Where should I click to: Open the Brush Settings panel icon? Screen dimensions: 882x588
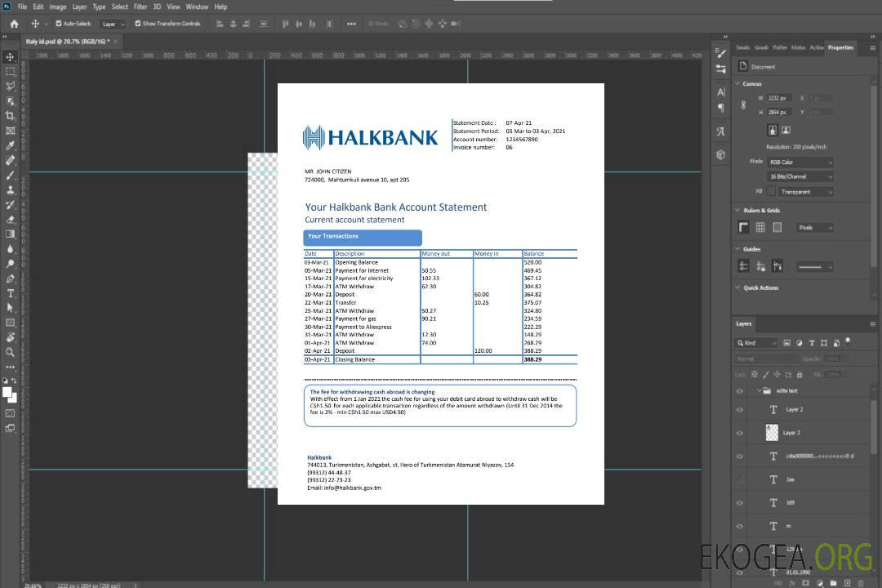[x=721, y=53]
